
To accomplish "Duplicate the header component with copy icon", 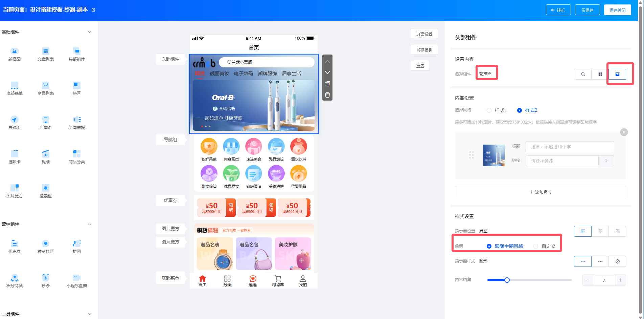I will pyautogui.click(x=327, y=84).
